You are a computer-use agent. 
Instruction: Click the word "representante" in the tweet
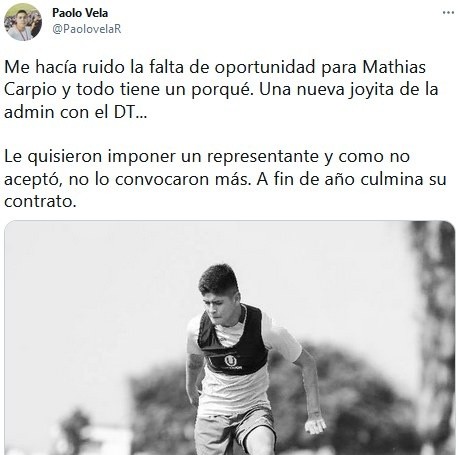263,157
